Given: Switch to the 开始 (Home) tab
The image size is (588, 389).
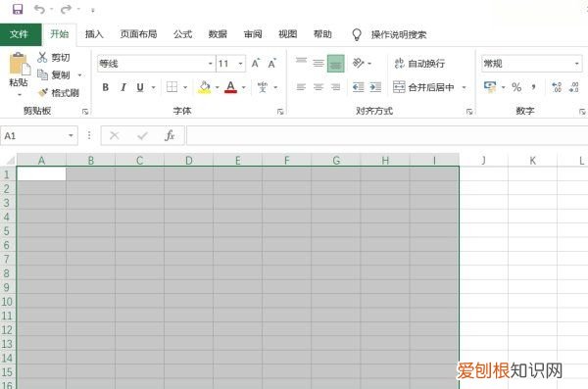Looking at the screenshot, I should click(60, 34).
